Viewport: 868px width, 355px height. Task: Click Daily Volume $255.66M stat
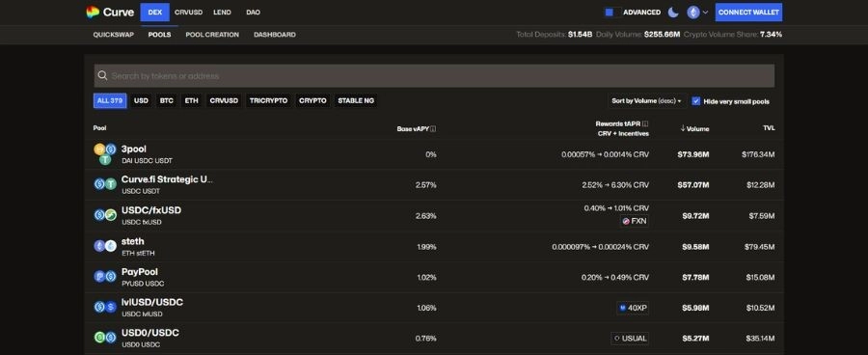tap(638, 35)
